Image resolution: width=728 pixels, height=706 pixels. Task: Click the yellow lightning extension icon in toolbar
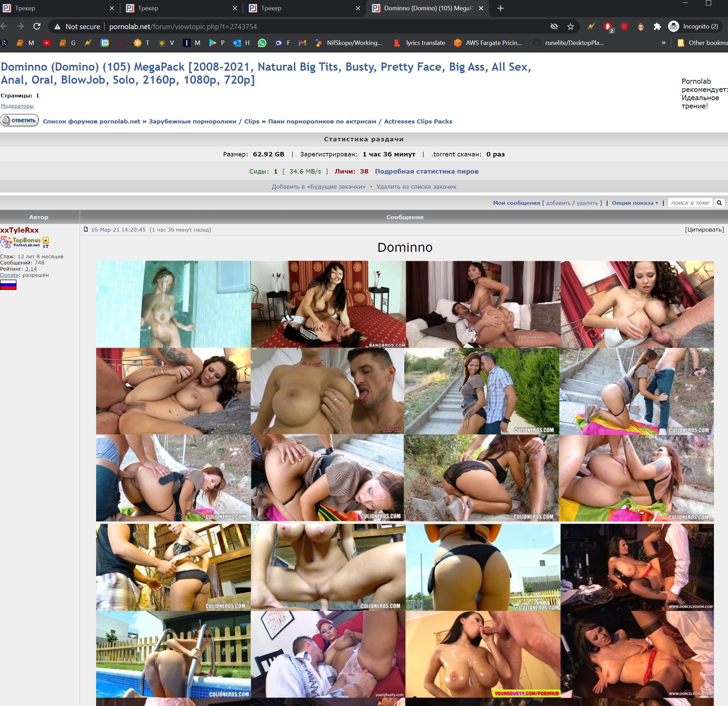591,26
